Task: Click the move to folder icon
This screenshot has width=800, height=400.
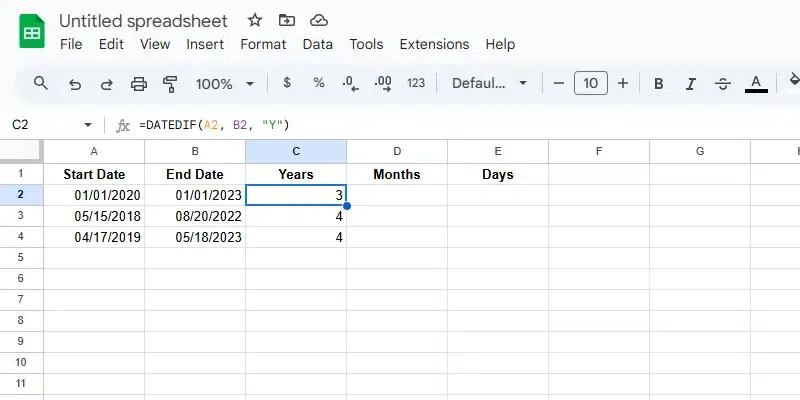Action: [x=287, y=20]
